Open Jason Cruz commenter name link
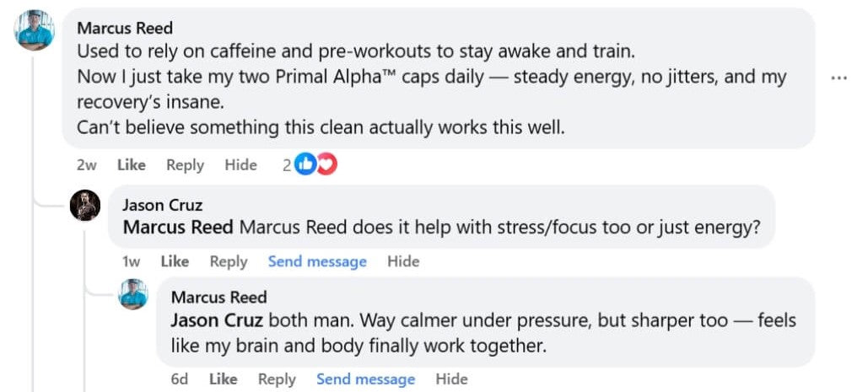The height and width of the screenshot is (392, 868). tap(162, 205)
